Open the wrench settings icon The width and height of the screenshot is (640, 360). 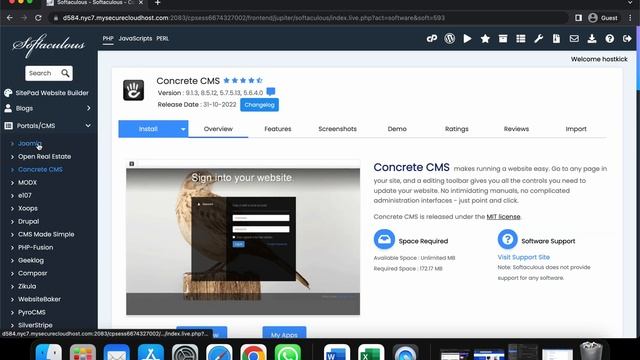click(x=538, y=38)
